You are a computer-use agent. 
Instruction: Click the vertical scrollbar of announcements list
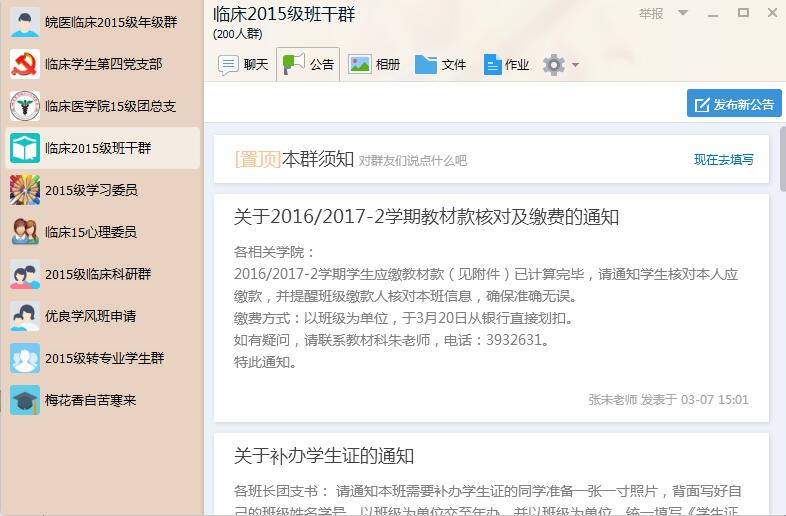tap(781, 158)
